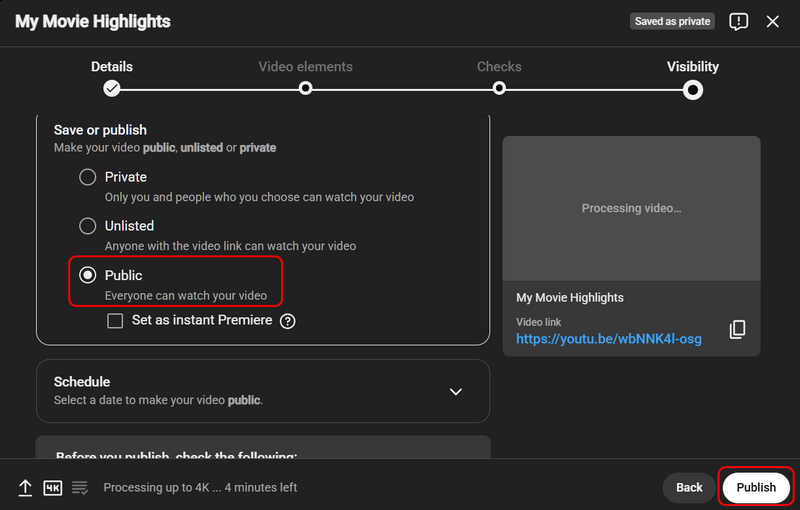Click the Schedule heading text

coord(82,382)
